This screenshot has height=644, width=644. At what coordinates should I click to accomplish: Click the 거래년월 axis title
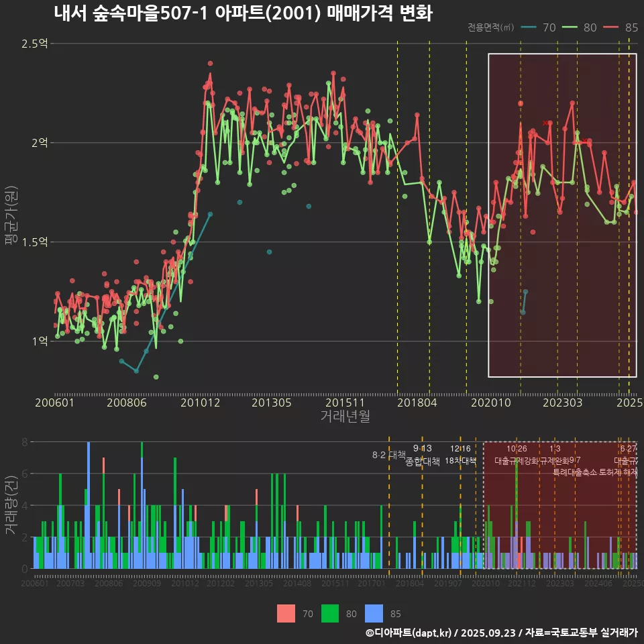[345, 416]
